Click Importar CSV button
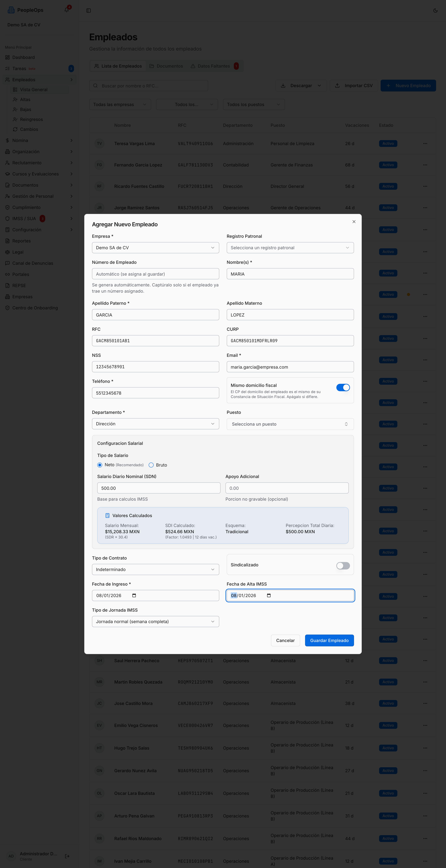The image size is (446, 868). pyautogui.click(x=354, y=86)
